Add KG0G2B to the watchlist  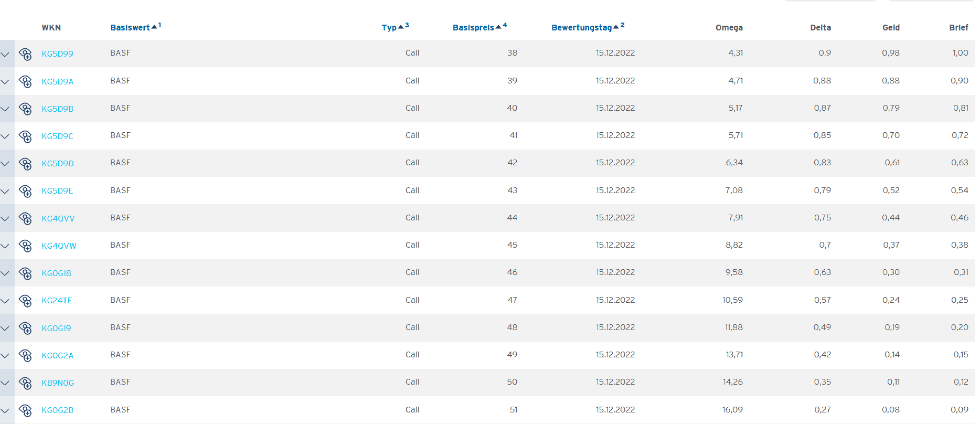click(x=25, y=410)
